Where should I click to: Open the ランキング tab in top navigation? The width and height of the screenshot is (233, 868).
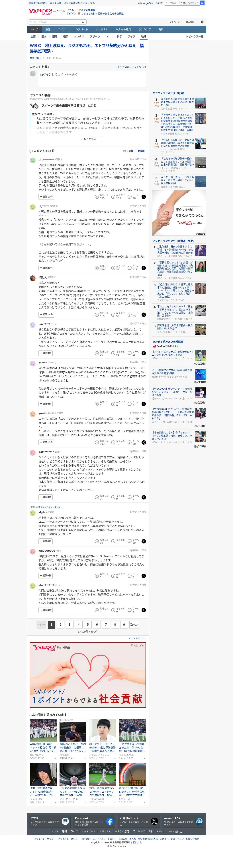pyautogui.click(x=145, y=30)
